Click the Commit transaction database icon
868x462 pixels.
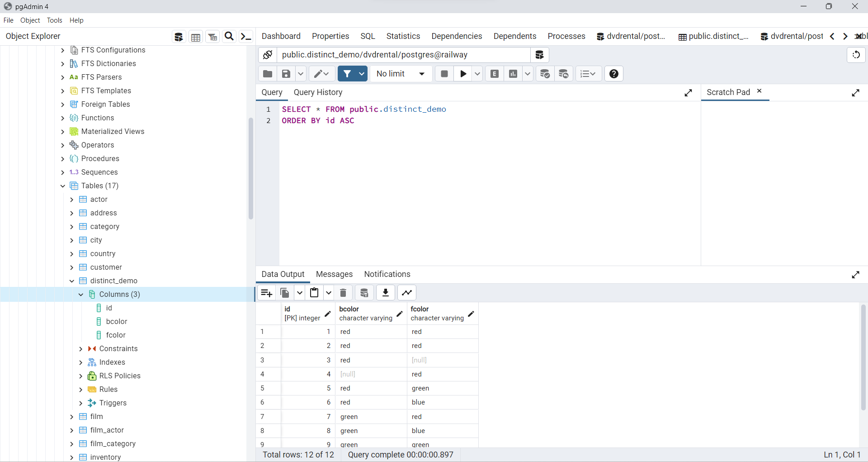pyautogui.click(x=545, y=74)
